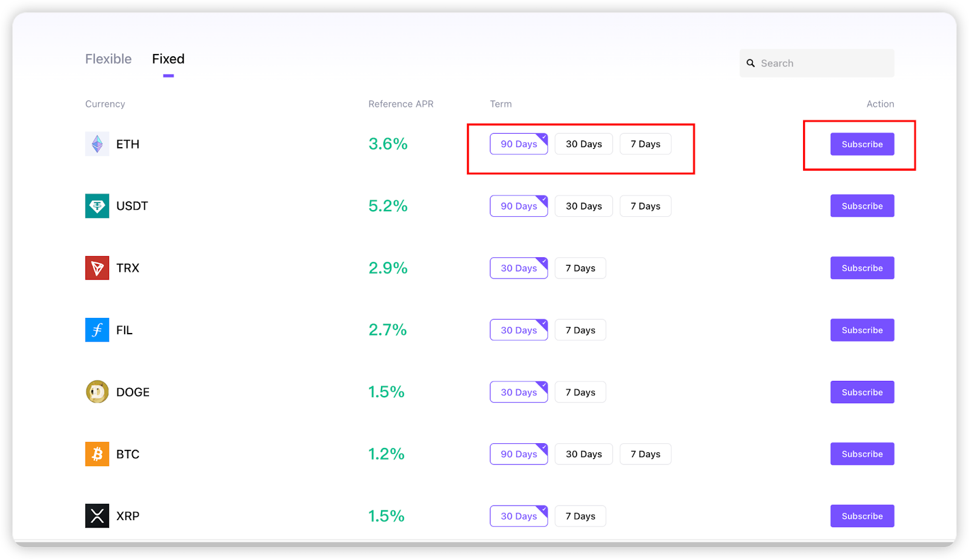Choose 7 Days term for TRX
969x560 pixels.
(x=580, y=268)
